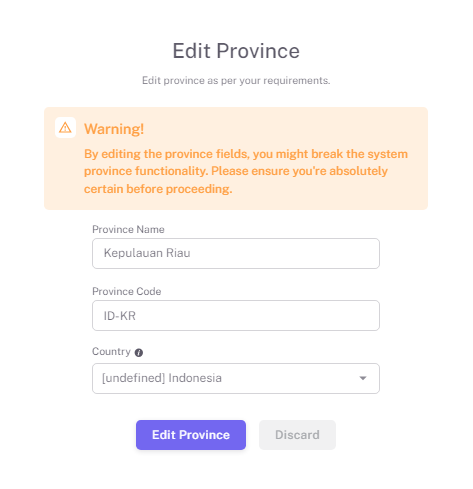Submit with the purple Edit Province button
The image size is (473, 489).
tap(191, 435)
